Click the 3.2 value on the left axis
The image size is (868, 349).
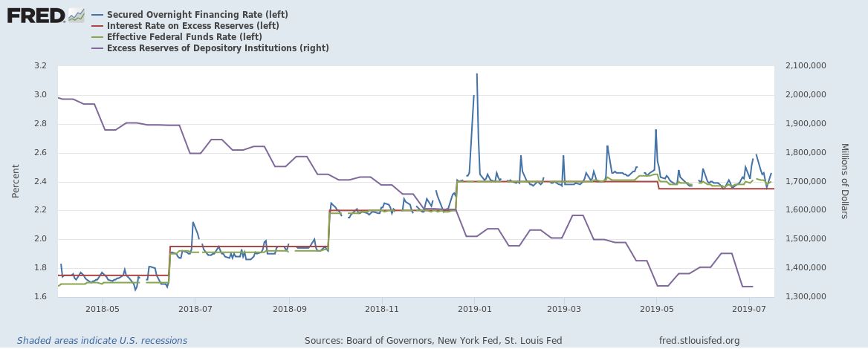39,66
